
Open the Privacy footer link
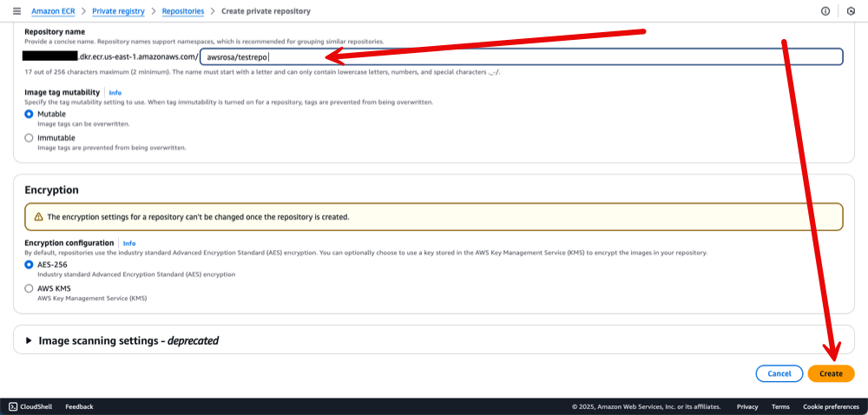[747, 406]
